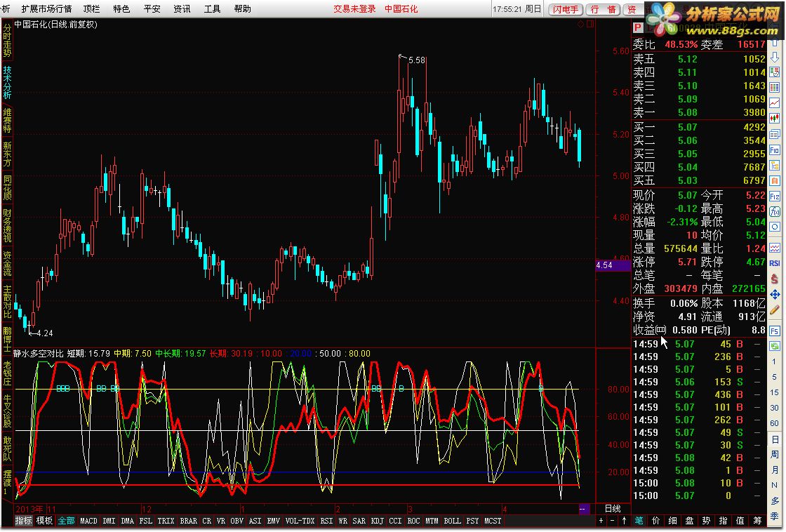Open the colored grid list icon

775,88
